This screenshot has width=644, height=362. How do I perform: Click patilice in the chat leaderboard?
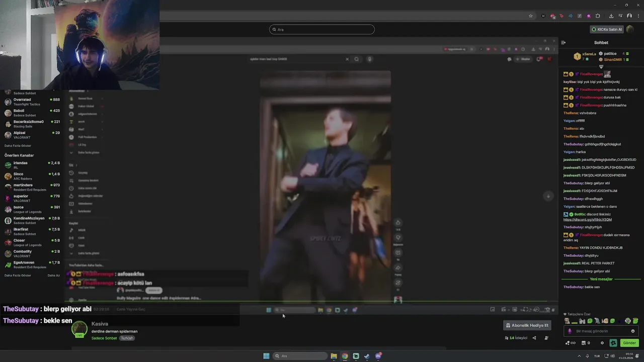610,53
